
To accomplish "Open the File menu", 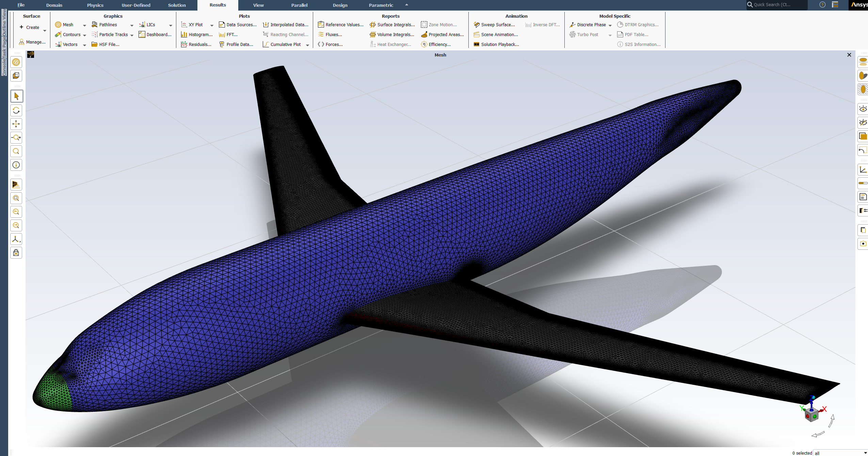I will point(21,5).
